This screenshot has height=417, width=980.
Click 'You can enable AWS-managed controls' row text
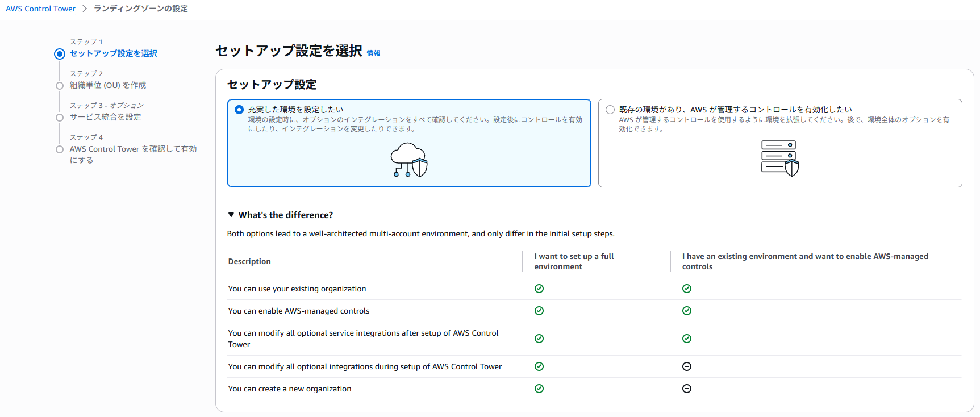click(299, 311)
